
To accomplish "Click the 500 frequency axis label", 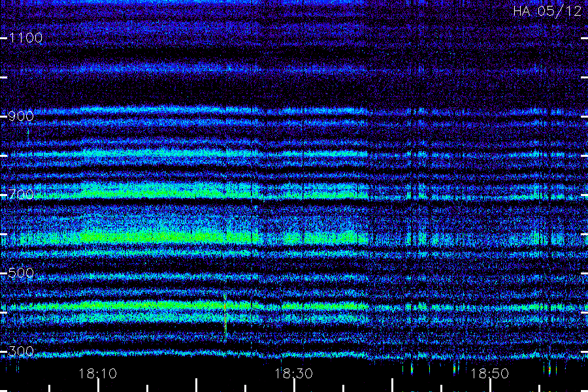I will (21, 272).
